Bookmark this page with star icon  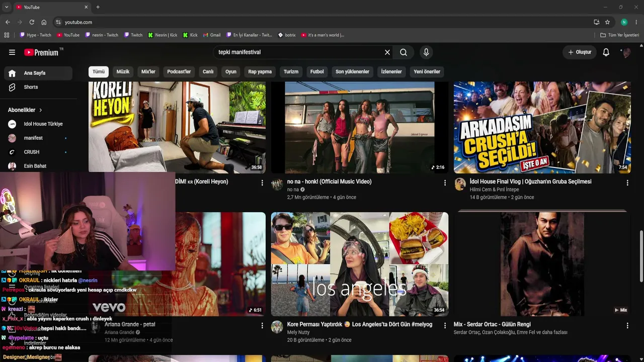(x=607, y=22)
